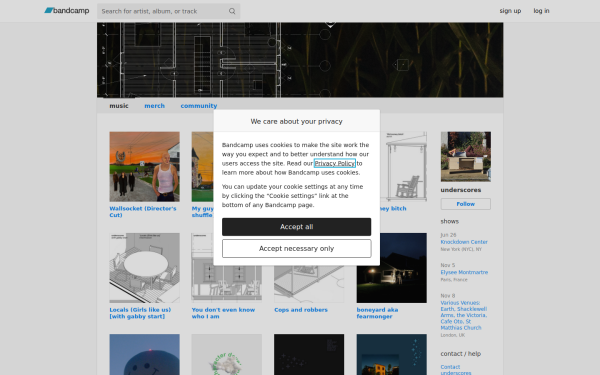
Task: Open the log in link
Action: click(541, 11)
